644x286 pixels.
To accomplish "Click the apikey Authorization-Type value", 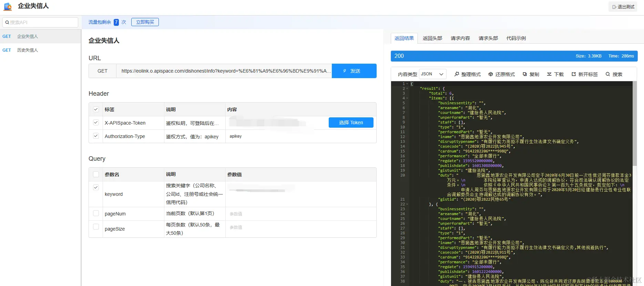I will [236, 136].
